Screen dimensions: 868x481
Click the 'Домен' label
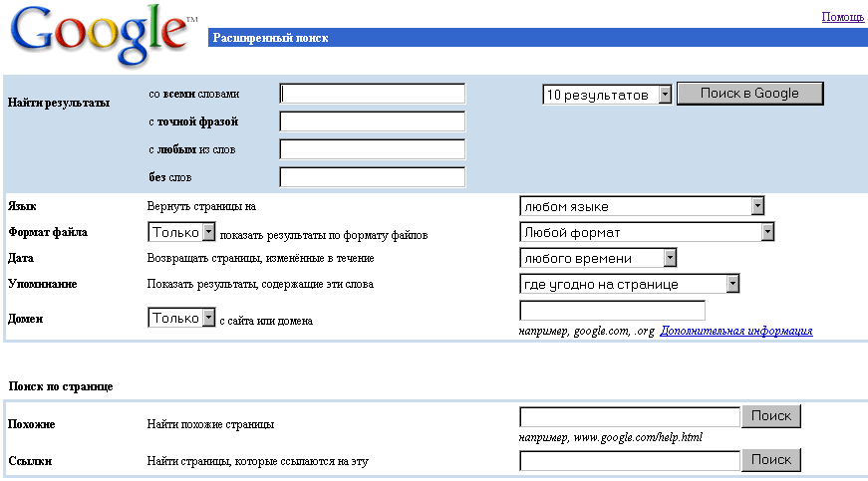point(26,319)
